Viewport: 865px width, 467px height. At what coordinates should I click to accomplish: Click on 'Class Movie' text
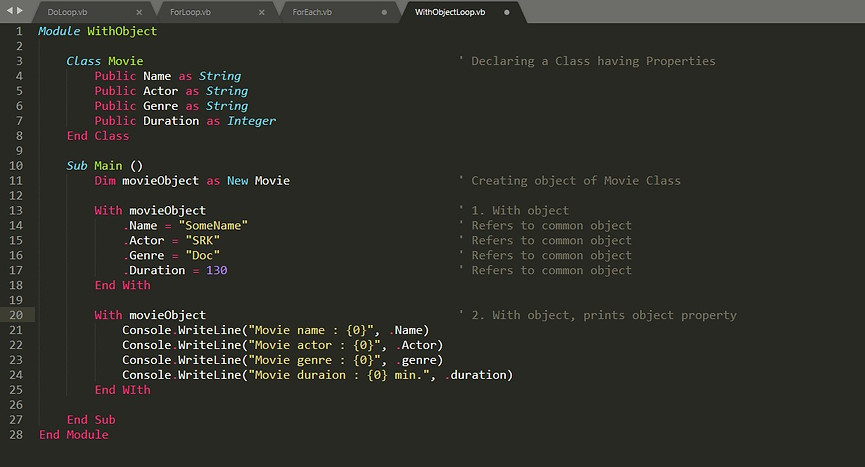point(105,61)
